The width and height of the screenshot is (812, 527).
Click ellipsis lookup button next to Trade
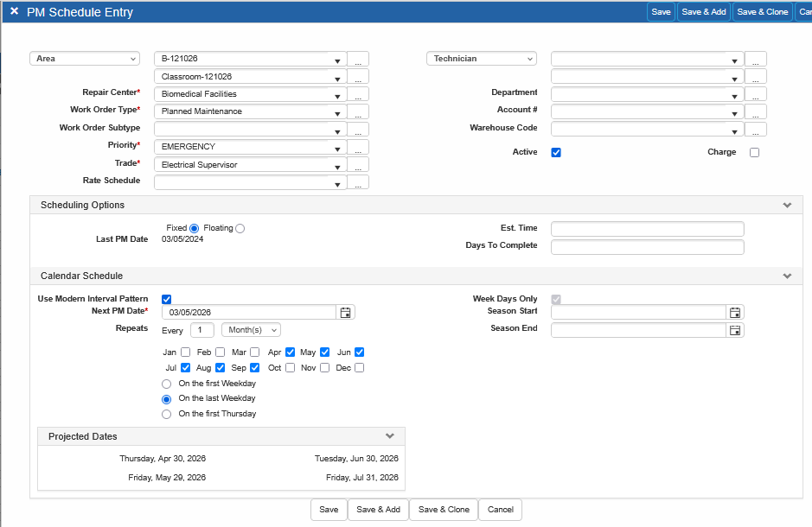point(358,165)
